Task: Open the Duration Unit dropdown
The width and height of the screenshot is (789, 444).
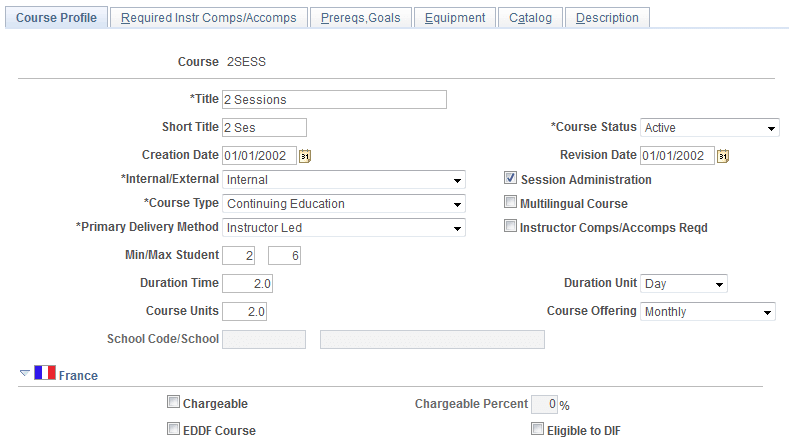Action: [683, 283]
